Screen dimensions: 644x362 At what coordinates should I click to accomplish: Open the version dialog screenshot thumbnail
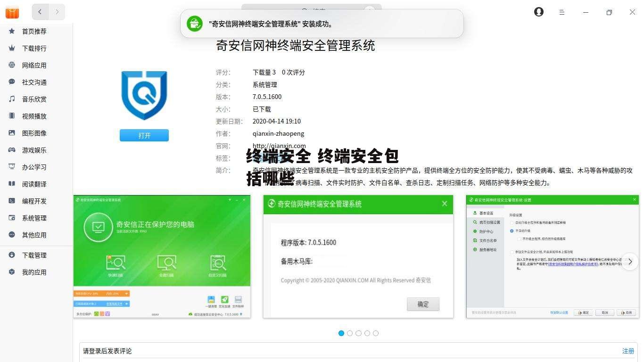point(358,256)
